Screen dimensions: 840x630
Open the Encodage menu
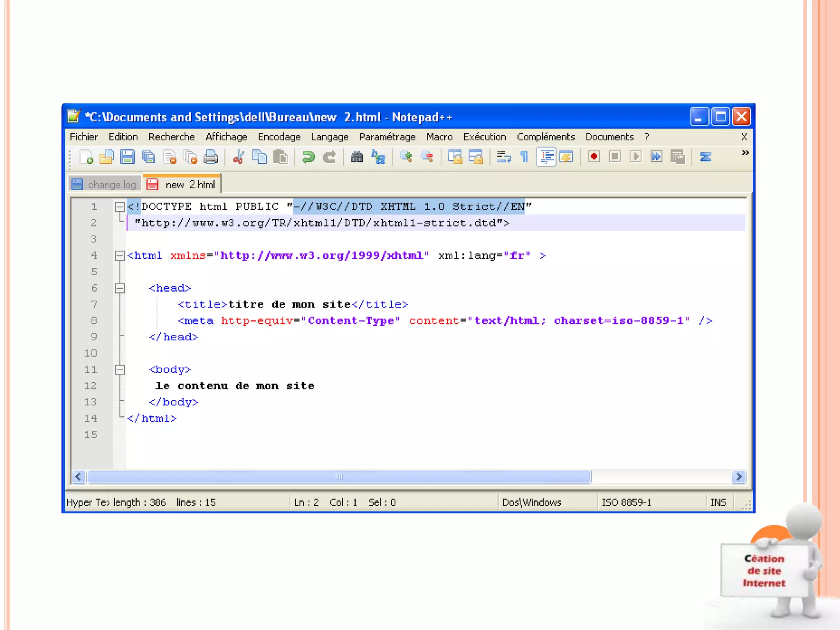(279, 137)
